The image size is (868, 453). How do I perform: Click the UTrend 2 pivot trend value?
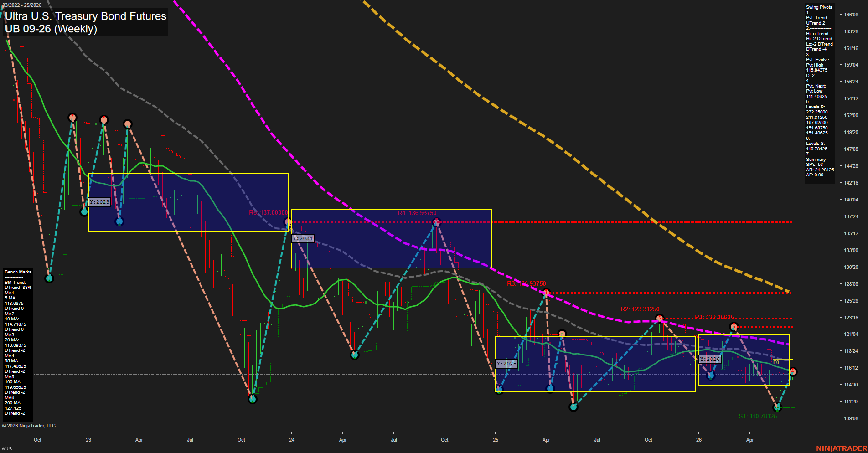click(x=816, y=23)
